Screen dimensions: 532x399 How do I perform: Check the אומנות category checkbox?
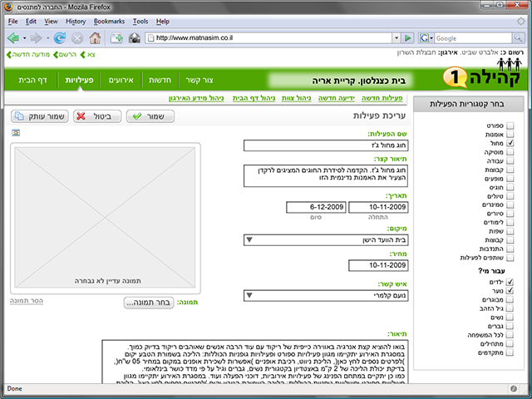click(510, 135)
